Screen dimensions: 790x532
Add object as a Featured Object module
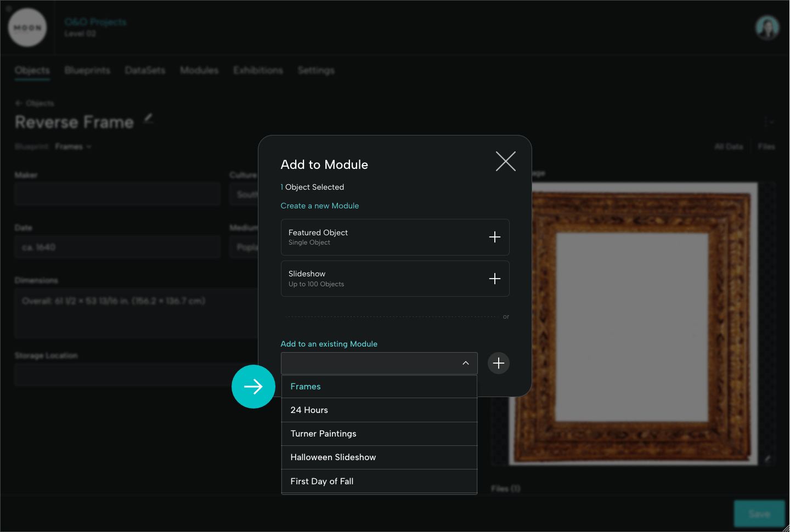[x=494, y=237]
